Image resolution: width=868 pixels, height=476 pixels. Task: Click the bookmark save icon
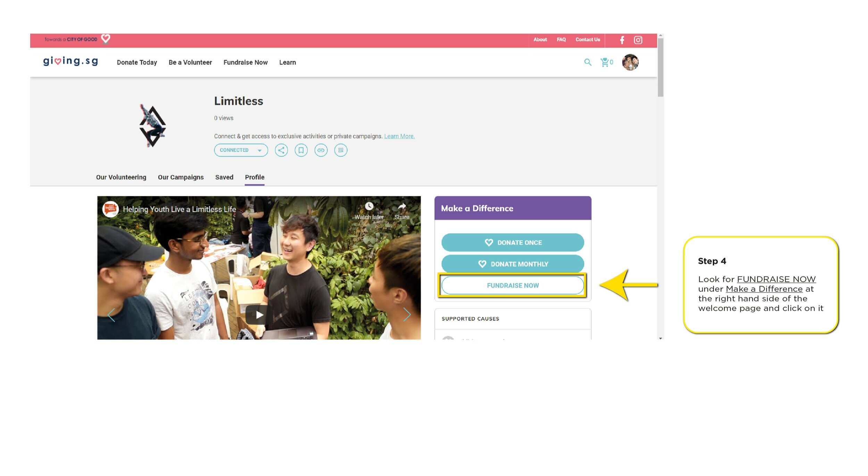click(301, 150)
